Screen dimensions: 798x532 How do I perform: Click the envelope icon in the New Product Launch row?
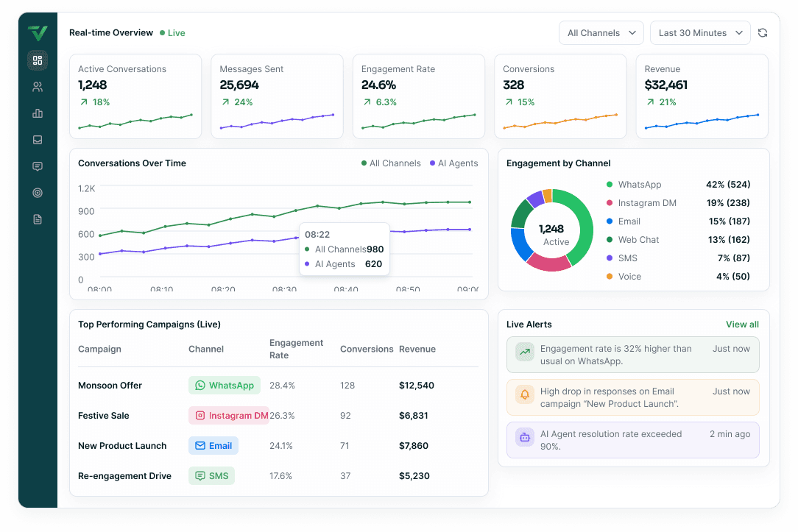click(200, 445)
